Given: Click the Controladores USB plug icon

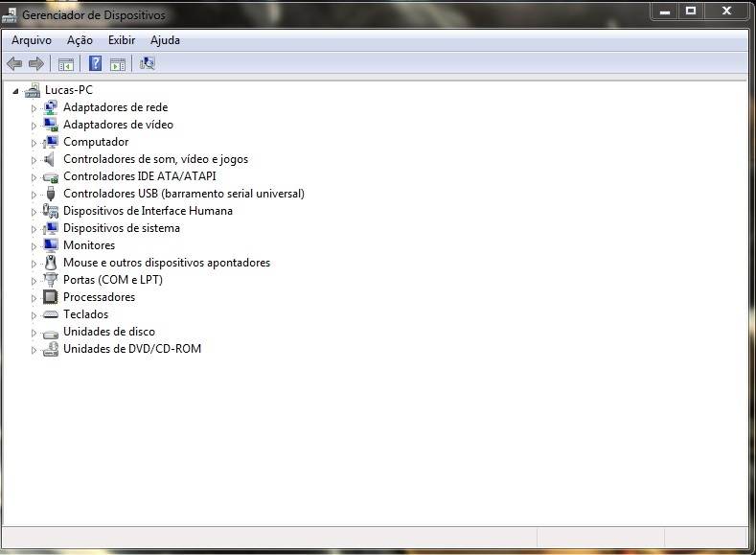Looking at the screenshot, I should [x=51, y=194].
